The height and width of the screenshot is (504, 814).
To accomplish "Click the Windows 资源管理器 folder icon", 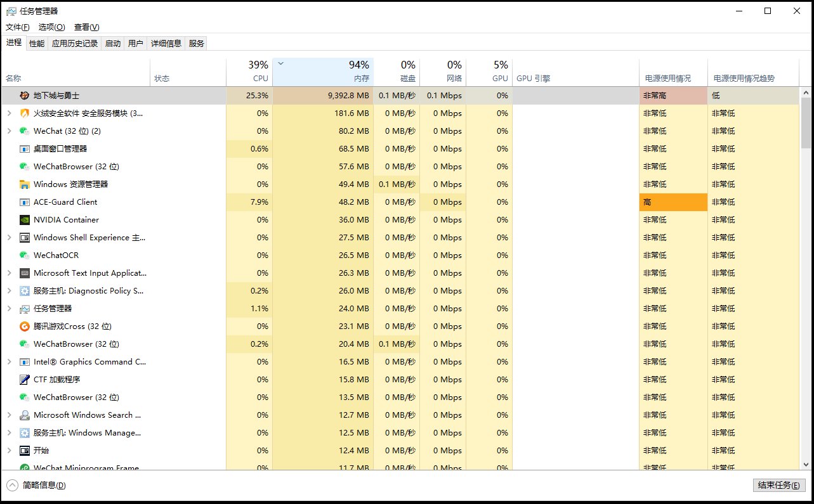I will (x=24, y=184).
